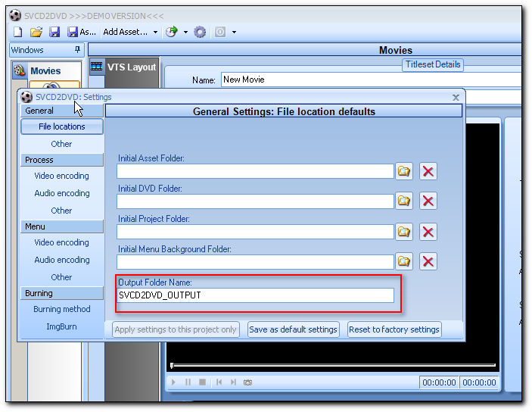Open dropdown next to green arrow icon
532x412 pixels.
pos(185,33)
